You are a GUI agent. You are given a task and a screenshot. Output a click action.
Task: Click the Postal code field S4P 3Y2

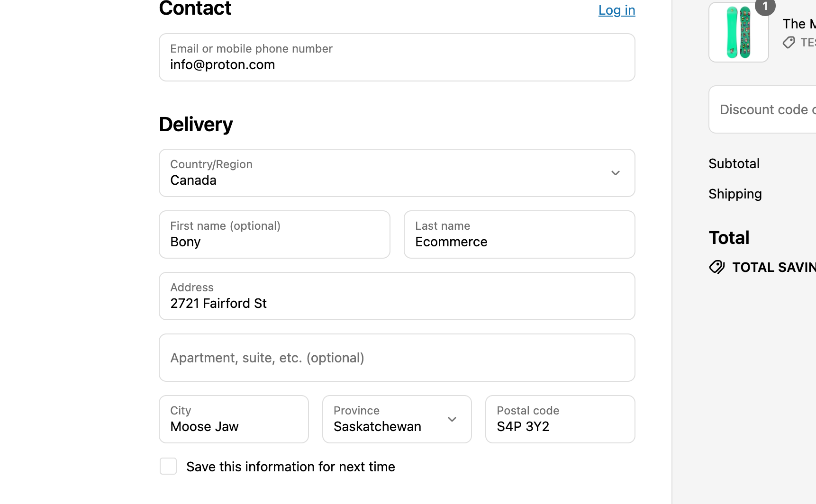560,419
